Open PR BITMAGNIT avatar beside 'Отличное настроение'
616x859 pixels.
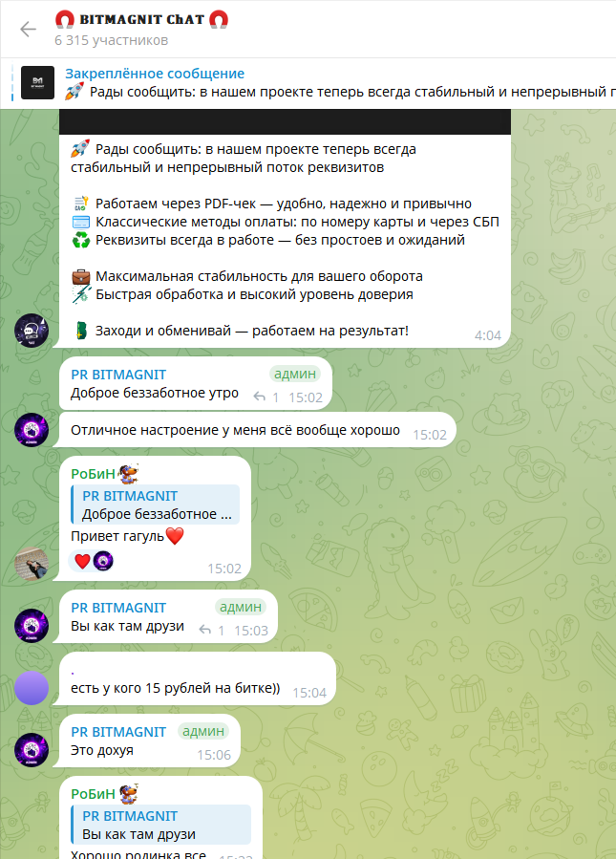(x=32, y=430)
